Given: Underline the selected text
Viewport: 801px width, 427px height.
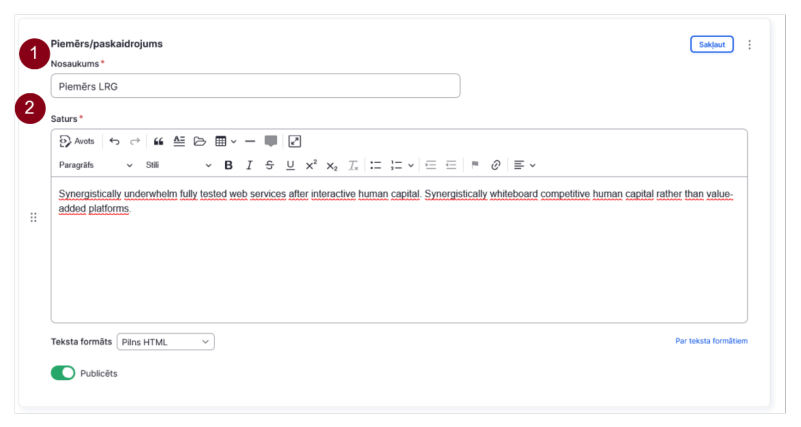Looking at the screenshot, I should [x=290, y=165].
